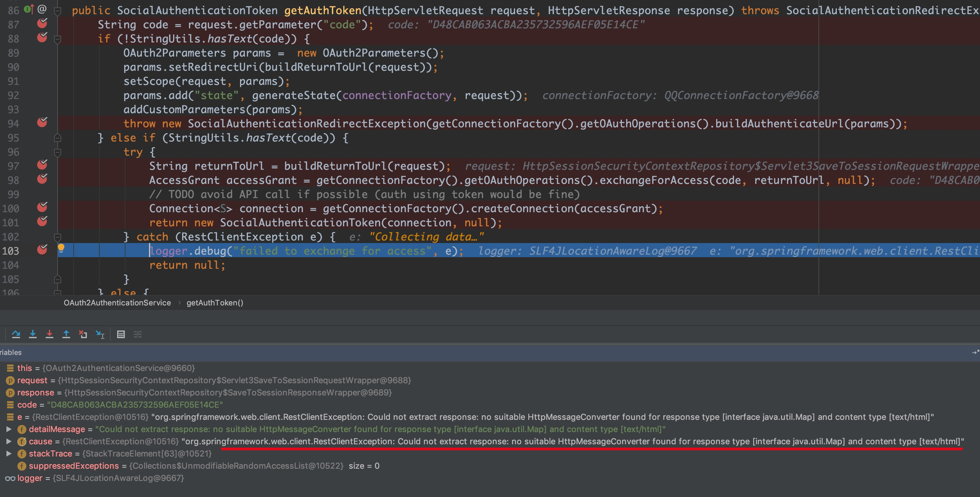Viewport: 980px width, 497px height.
Task: Click the createConnection call on line 100
Action: pos(523,208)
